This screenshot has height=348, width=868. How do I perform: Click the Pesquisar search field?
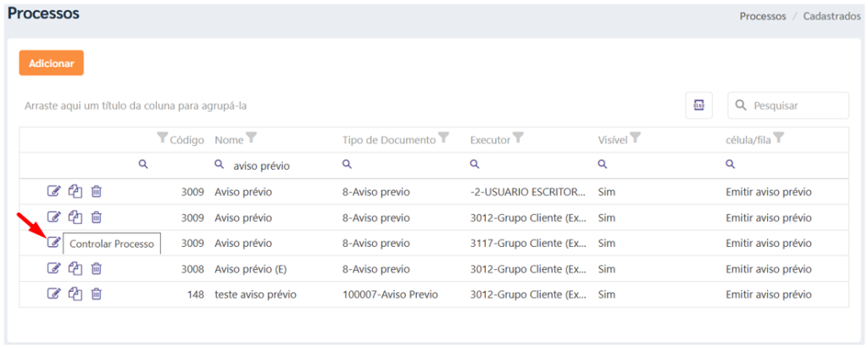point(788,105)
